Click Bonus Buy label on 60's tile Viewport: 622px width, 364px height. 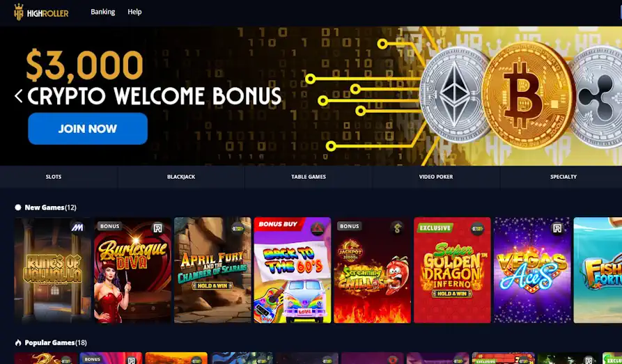(278, 224)
